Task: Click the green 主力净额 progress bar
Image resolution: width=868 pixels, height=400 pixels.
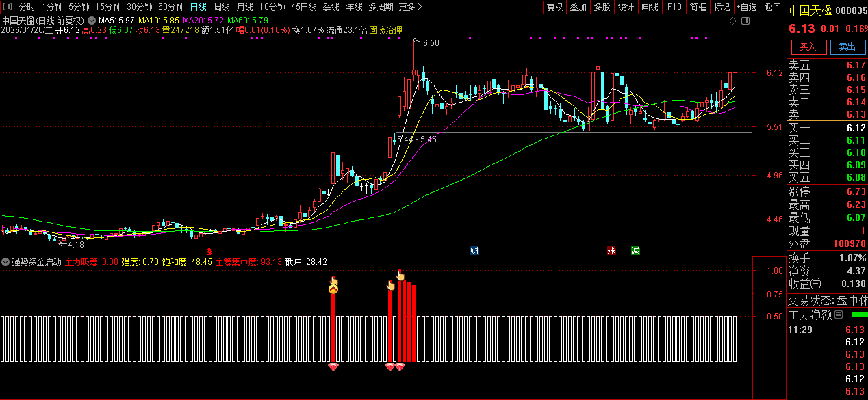Action: 858,315
